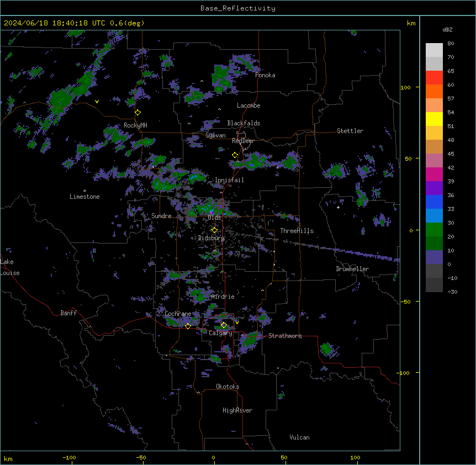Click the Drumheller city label
The width and height of the screenshot is (476, 465).
pos(352,269)
